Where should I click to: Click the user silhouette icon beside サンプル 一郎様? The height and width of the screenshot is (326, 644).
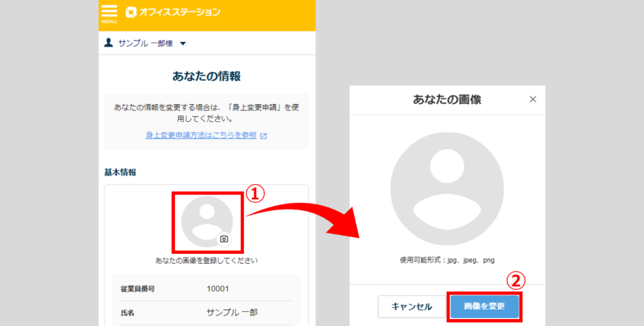pyautogui.click(x=108, y=43)
